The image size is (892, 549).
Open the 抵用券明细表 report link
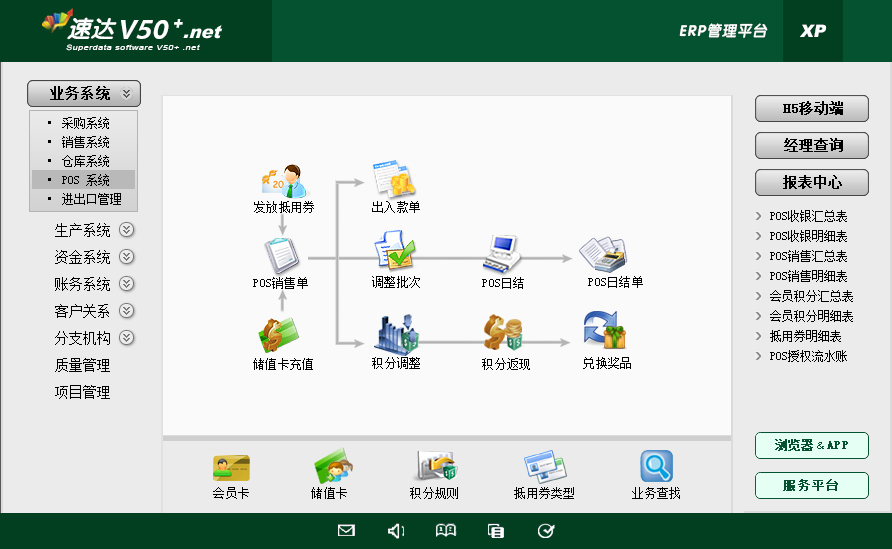(x=806, y=336)
